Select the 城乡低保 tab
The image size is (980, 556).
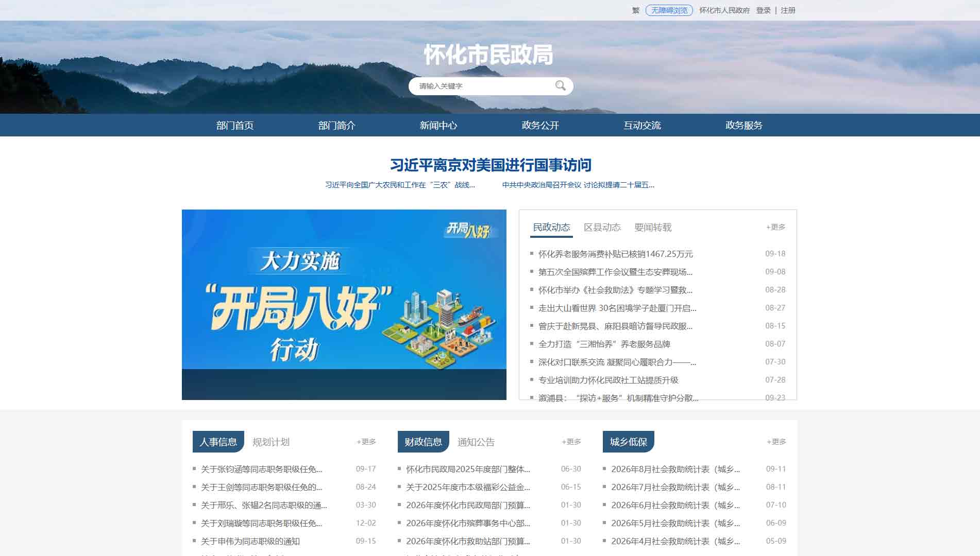point(629,442)
